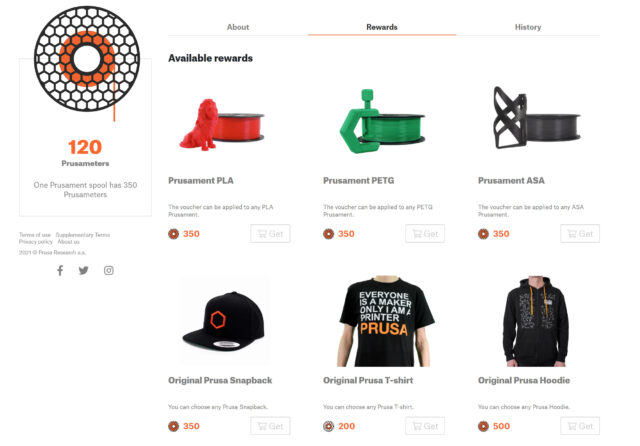Get the Prusament PLA reward
640x446 pixels.
click(270, 233)
